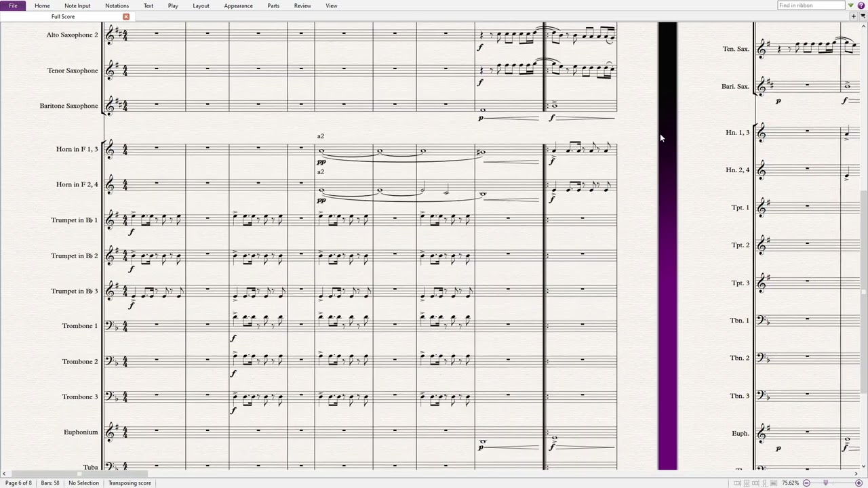Click the 75.62% zoom percentage
This screenshot has height=488, width=868.
click(x=790, y=483)
